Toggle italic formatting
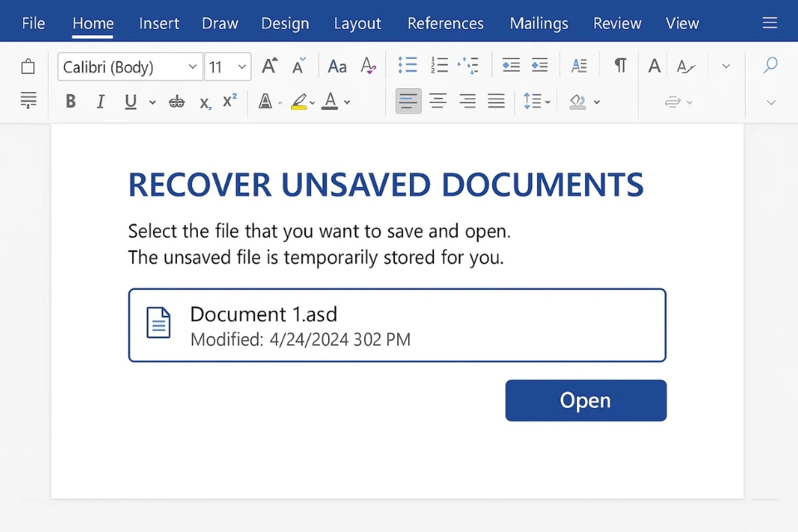The height and width of the screenshot is (532, 798). tap(101, 101)
